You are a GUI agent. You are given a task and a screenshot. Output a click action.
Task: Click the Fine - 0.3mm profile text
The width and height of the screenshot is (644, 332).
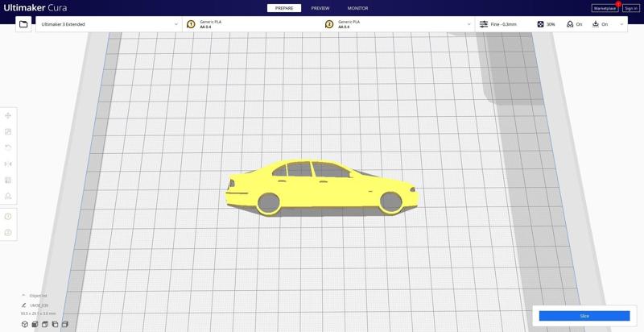(504, 24)
